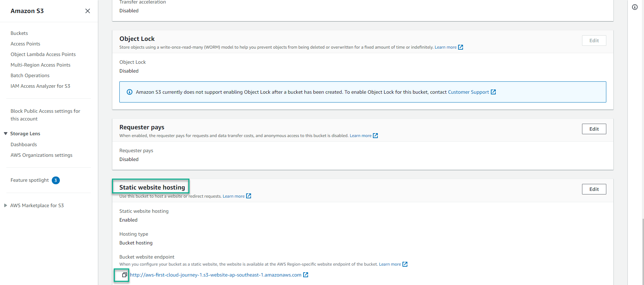This screenshot has width=644, height=285.
Task: Click the Amazon S3 sidebar title
Action: coord(27,11)
